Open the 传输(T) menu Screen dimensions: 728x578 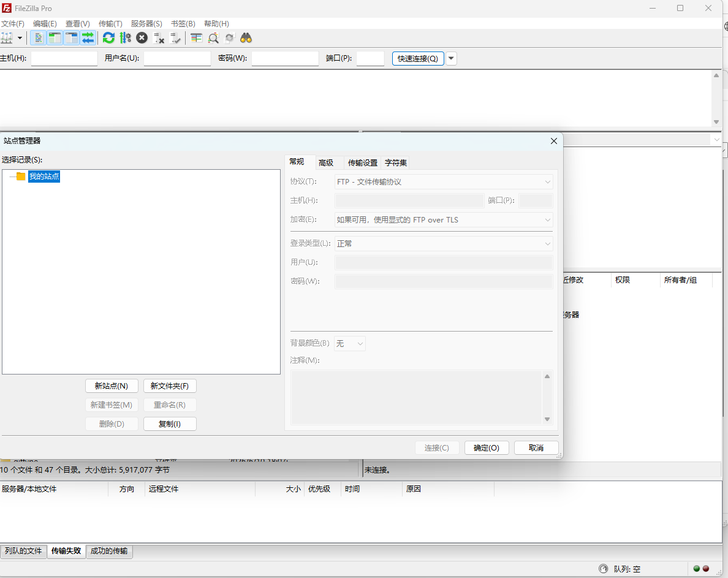pyautogui.click(x=110, y=24)
